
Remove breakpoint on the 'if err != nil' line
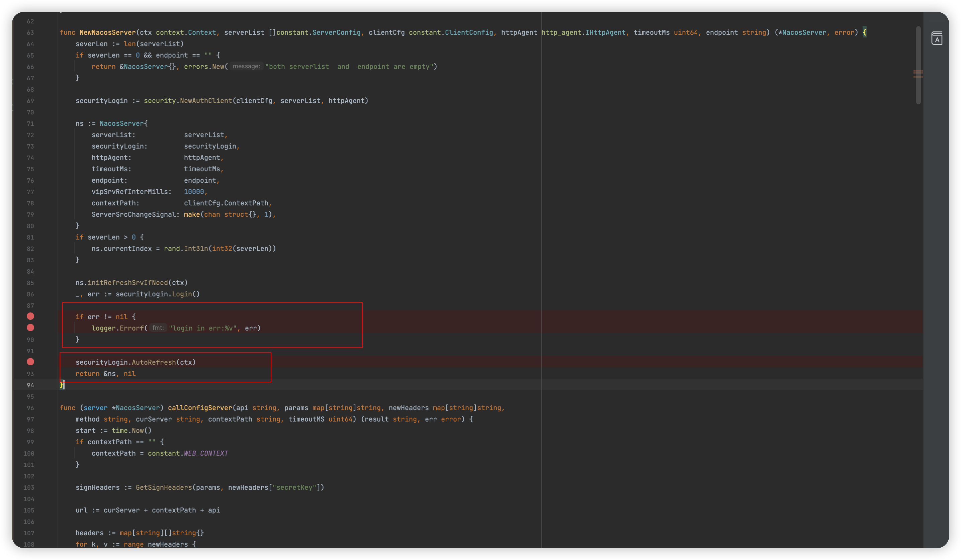[x=30, y=316]
